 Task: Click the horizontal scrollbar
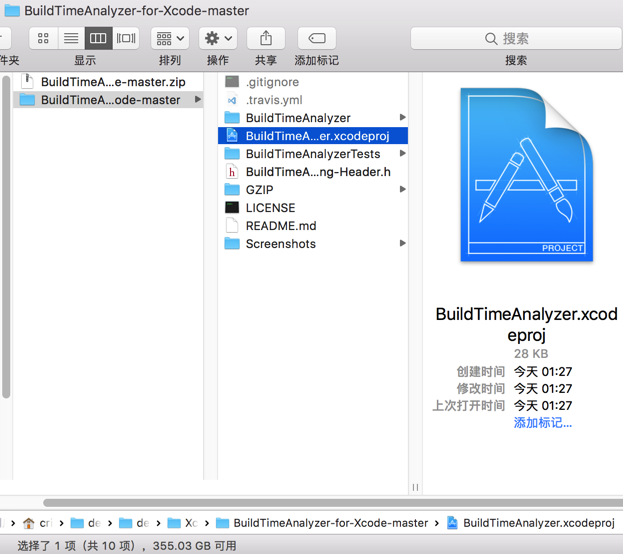tap(333, 503)
